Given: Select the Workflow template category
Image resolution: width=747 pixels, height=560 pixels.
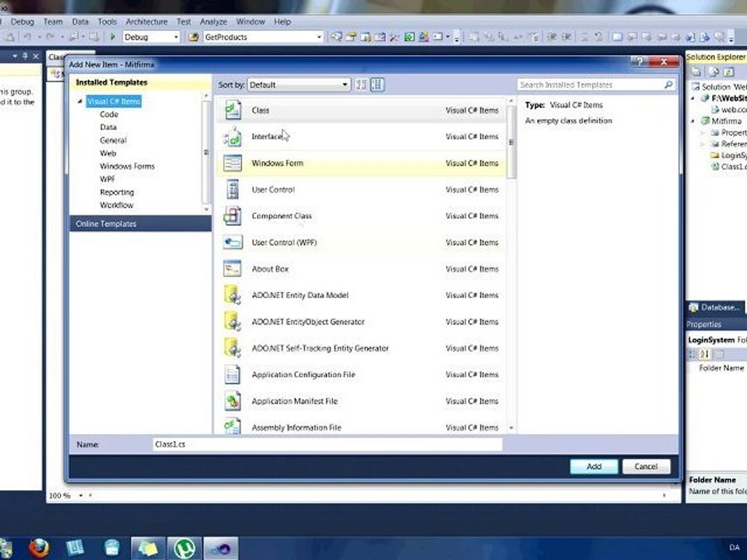Looking at the screenshot, I should click(116, 205).
